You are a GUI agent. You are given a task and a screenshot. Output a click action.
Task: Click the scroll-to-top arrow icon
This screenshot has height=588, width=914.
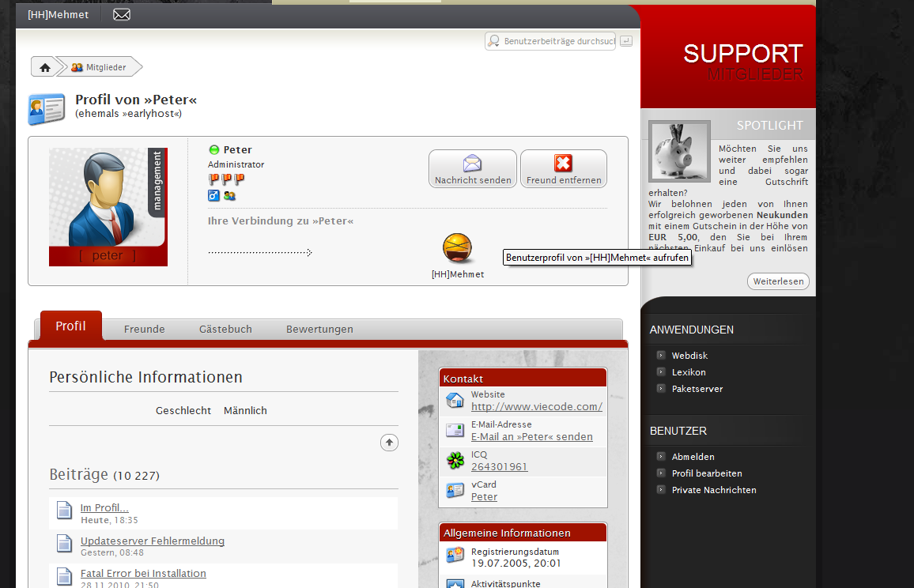[389, 443]
